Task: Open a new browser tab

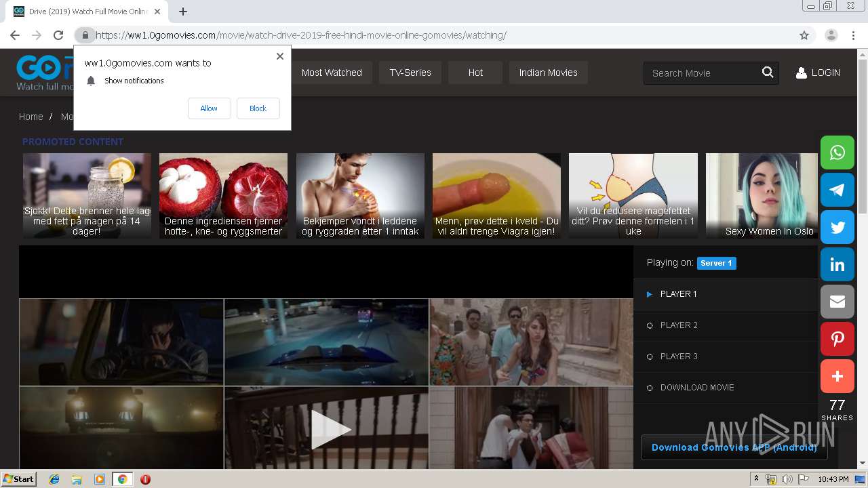Action: [183, 12]
